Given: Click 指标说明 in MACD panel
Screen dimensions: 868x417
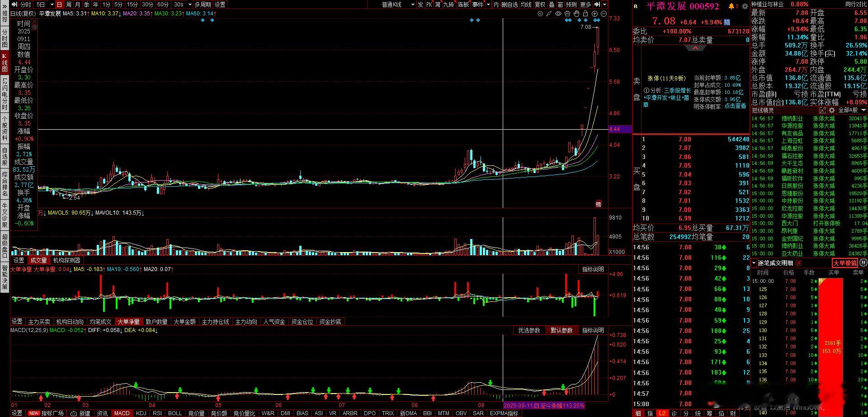Looking at the screenshot, I should pyautogui.click(x=593, y=330).
